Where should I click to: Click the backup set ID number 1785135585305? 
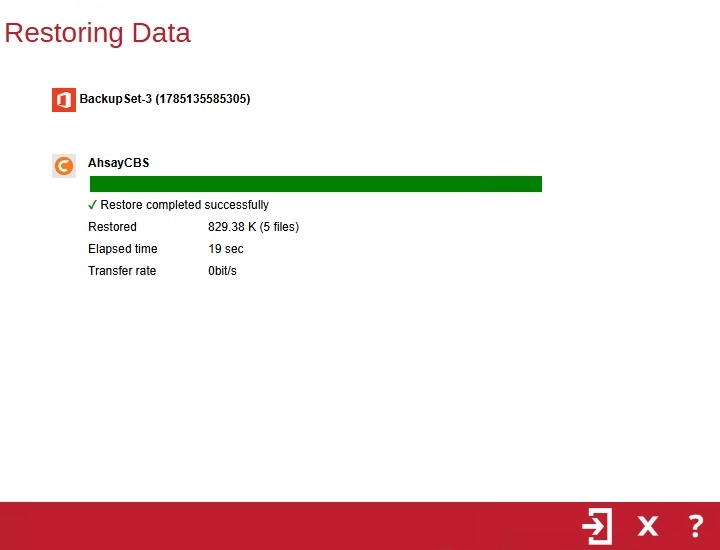[x=203, y=99]
